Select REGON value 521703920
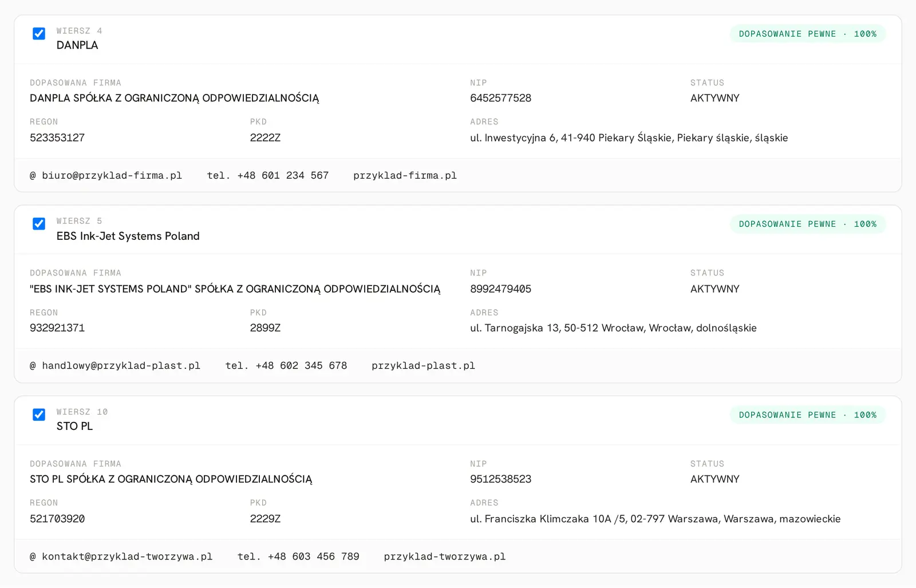916x588 pixels. coord(57,519)
